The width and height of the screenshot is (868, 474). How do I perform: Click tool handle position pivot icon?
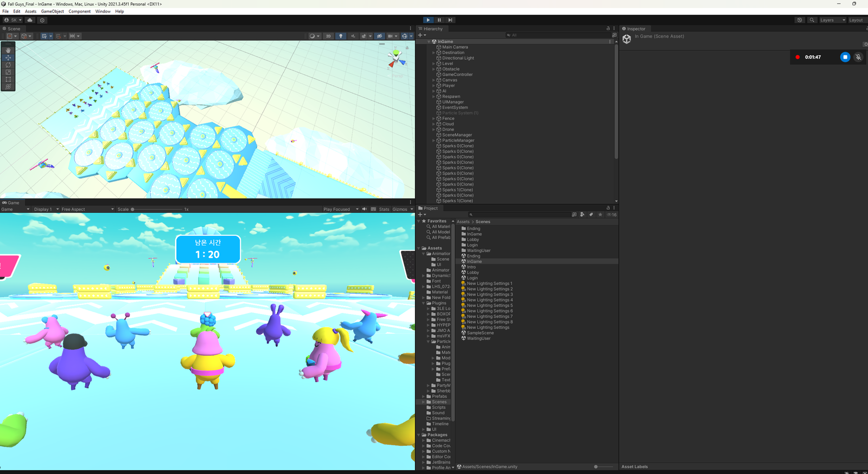[11, 36]
